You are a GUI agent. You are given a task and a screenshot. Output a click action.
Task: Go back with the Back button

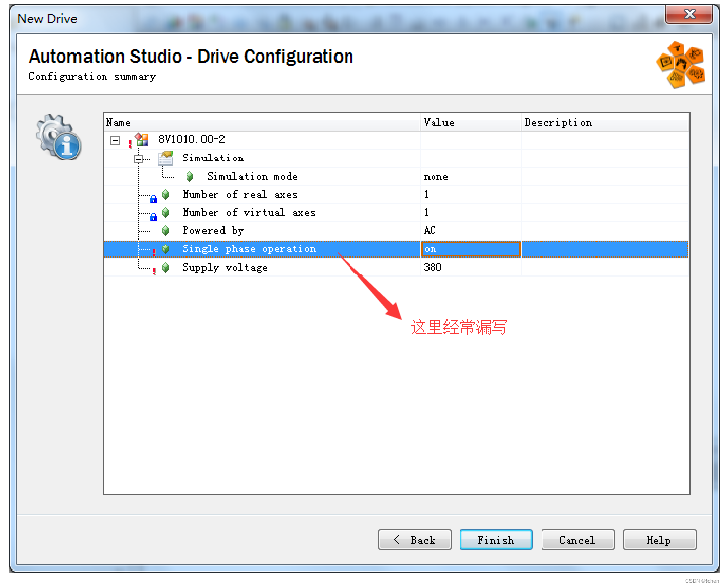click(415, 540)
